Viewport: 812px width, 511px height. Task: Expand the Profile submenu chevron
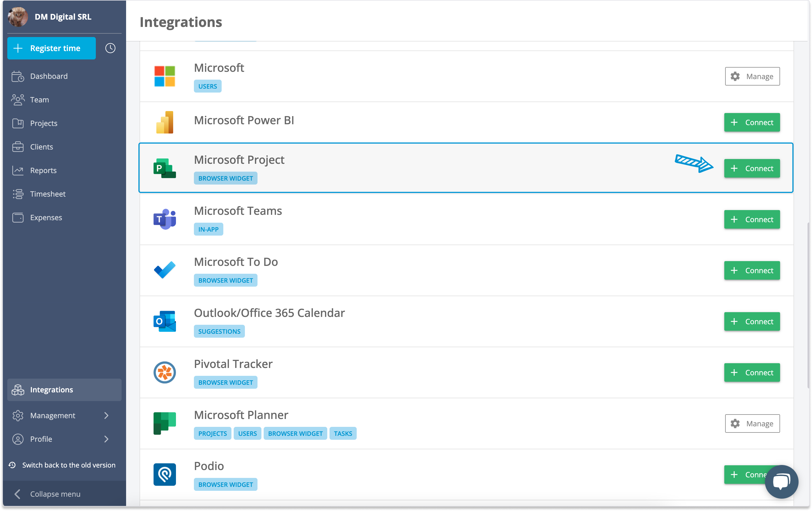point(106,439)
